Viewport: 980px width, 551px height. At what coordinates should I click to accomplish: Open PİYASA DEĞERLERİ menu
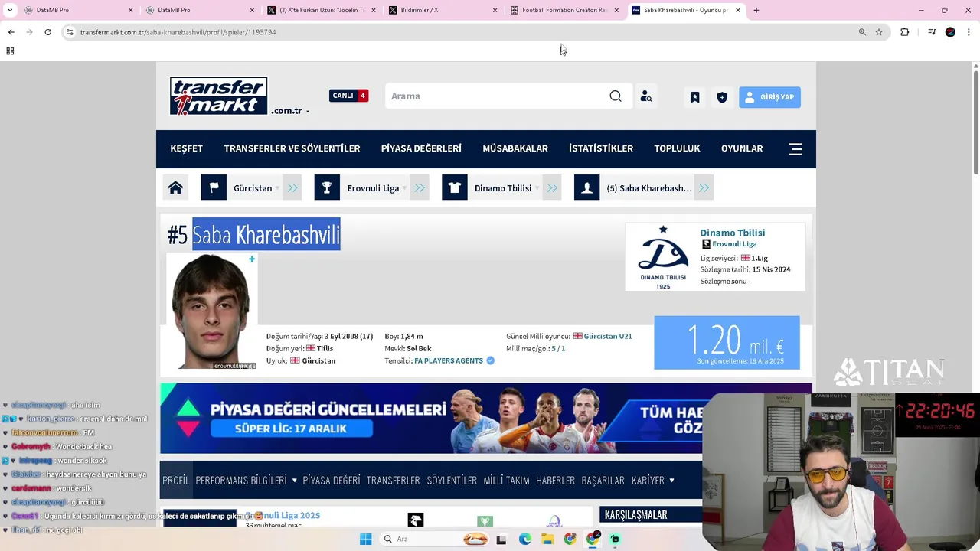(421, 148)
